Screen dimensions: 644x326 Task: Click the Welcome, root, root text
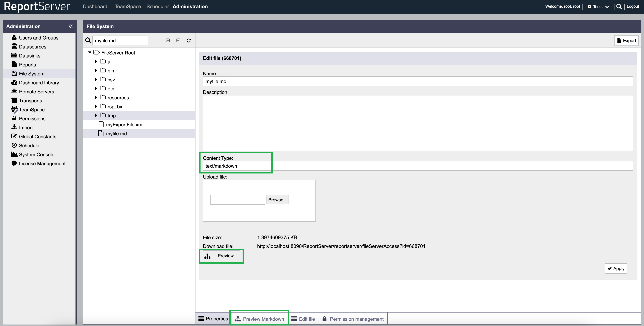pyautogui.click(x=563, y=6)
